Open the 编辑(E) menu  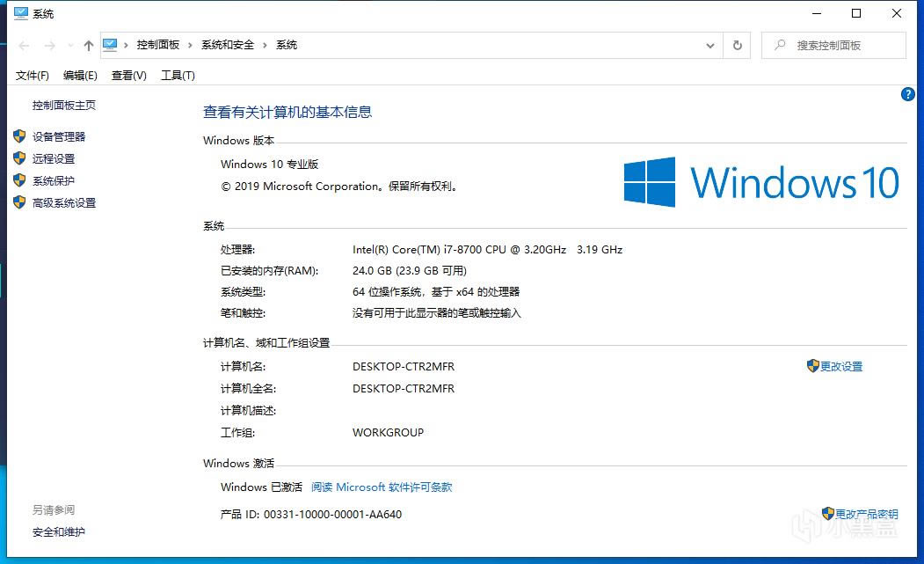[x=80, y=76]
